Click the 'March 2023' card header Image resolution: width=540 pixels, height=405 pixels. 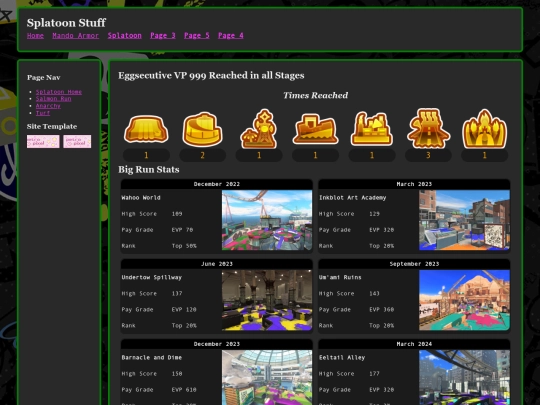(414, 184)
